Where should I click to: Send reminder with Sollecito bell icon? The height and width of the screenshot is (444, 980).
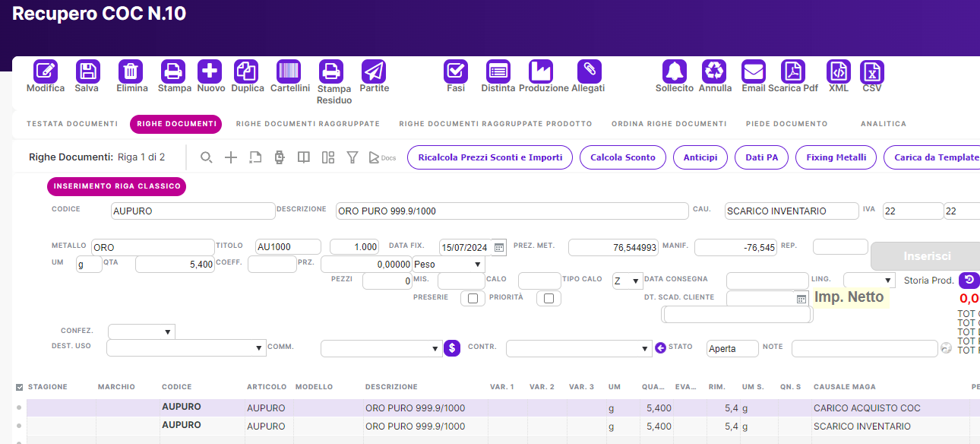(x=675, y=72)
